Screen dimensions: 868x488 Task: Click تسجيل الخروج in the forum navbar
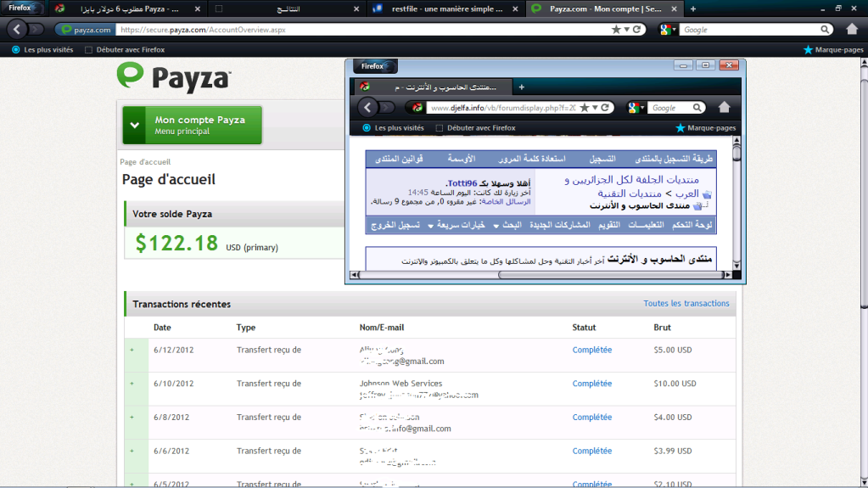tap(395, 225)
